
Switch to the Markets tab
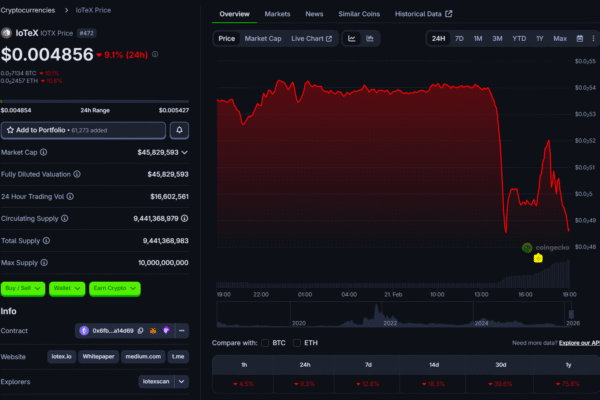[x=277, y=14]
